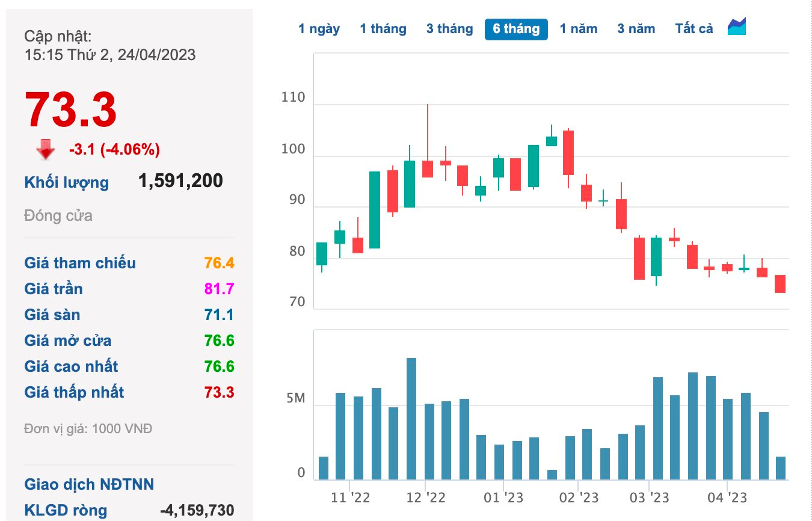Image resolution: width=812 pixels, height=521 pixels.
Task: Click the 04 '23 date axis label
Action: (727, 498)
